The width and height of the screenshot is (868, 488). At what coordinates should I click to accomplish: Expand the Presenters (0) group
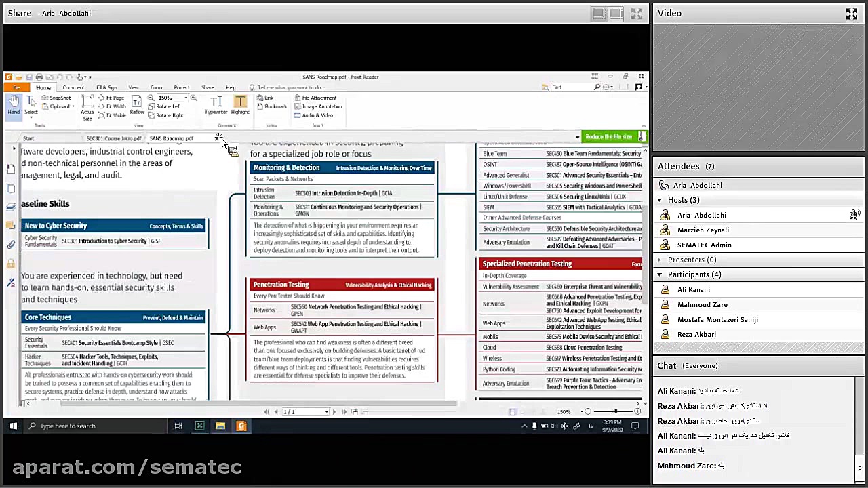(660, 260)
